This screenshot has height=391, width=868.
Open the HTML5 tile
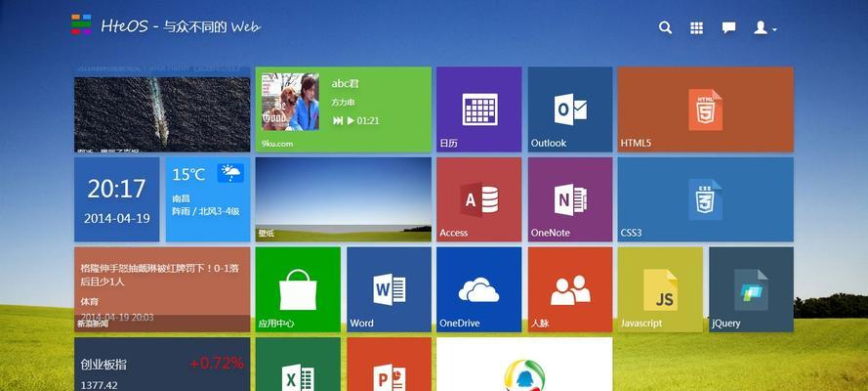click(705, 109)
